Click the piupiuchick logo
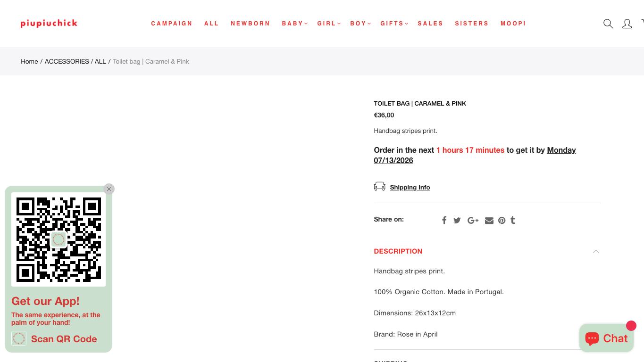The image size is (644, 362). pos(49,24)
